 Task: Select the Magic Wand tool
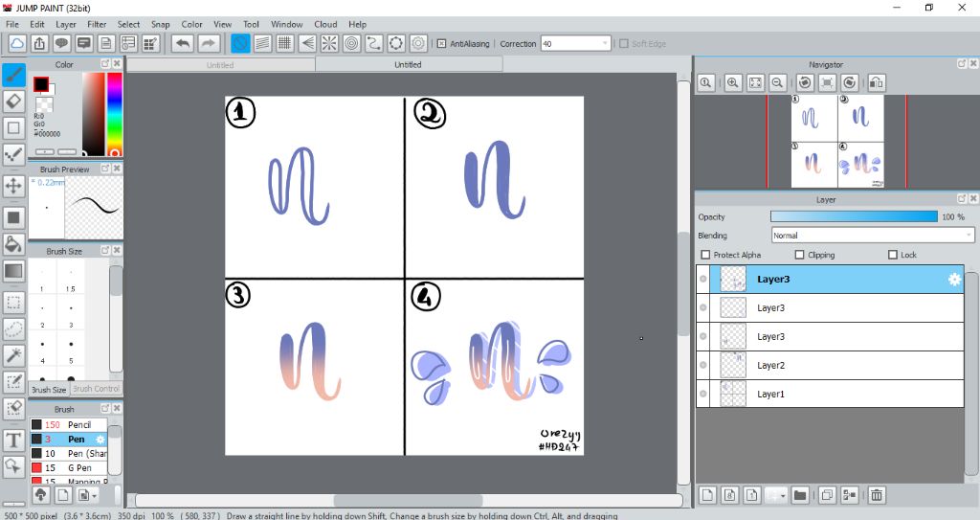tap(13, 354)
